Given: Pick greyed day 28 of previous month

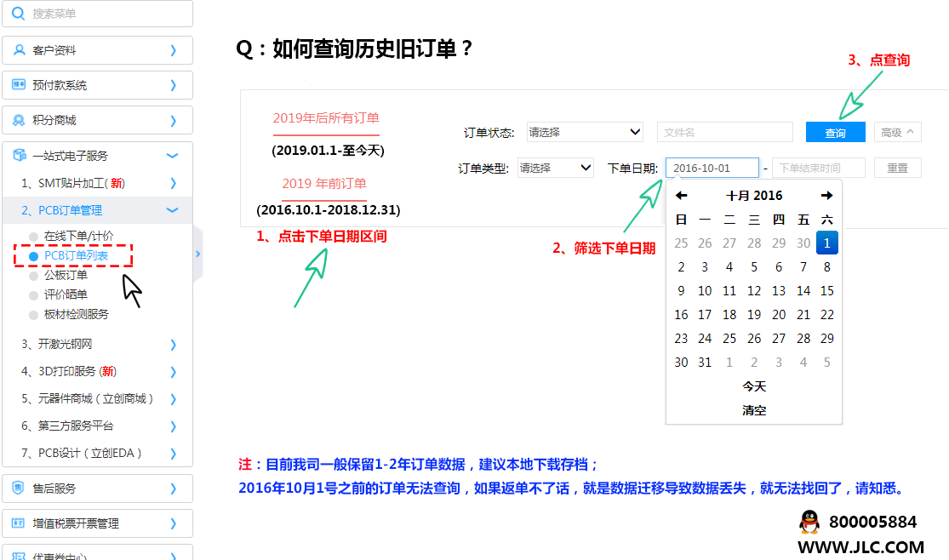Looking at the screenshot, I should [754, 243].
